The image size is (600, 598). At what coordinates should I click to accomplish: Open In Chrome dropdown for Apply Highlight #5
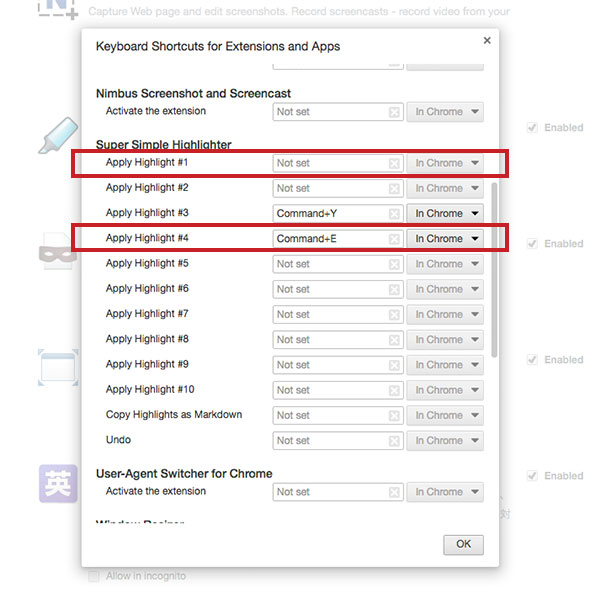[x=445, y=264]
